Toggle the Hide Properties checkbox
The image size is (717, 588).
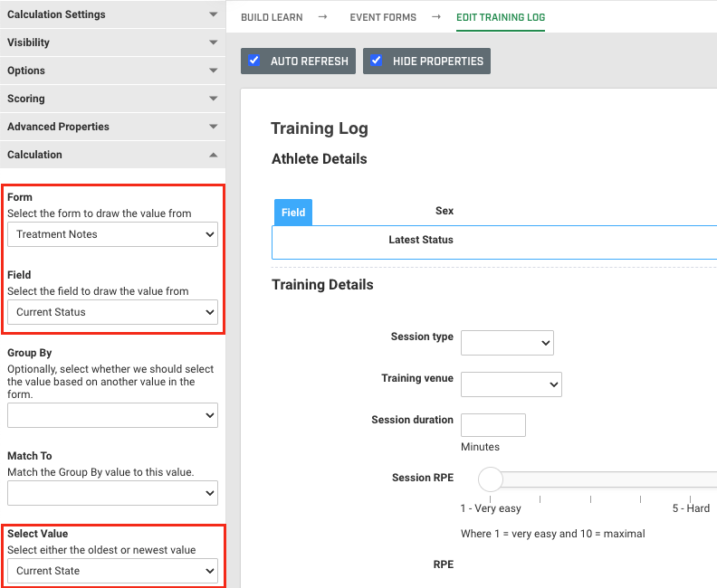376,61
